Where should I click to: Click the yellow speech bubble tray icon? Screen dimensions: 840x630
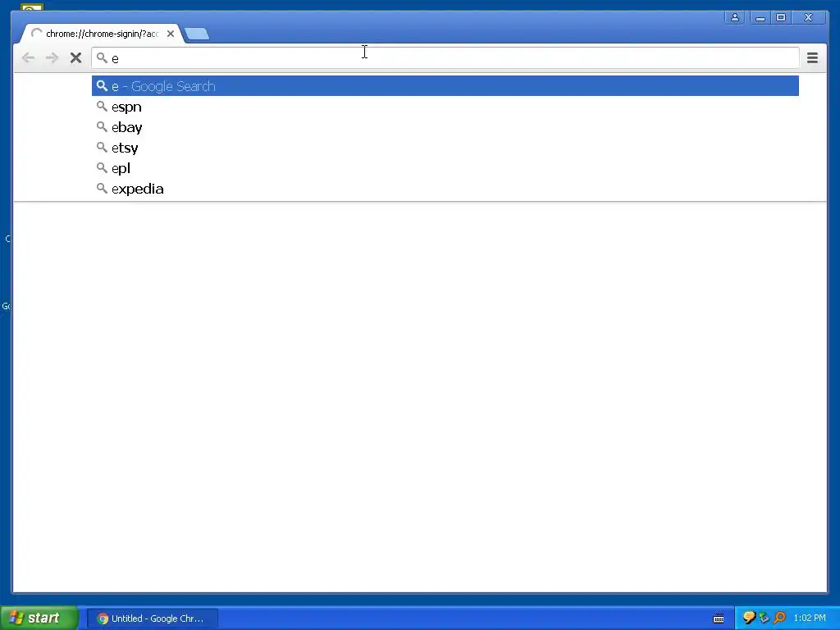coord(748,619)
